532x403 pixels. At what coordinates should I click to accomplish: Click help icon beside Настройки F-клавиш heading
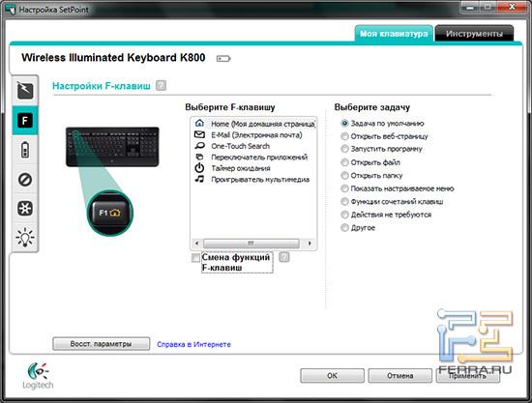(x=161, y=85)
